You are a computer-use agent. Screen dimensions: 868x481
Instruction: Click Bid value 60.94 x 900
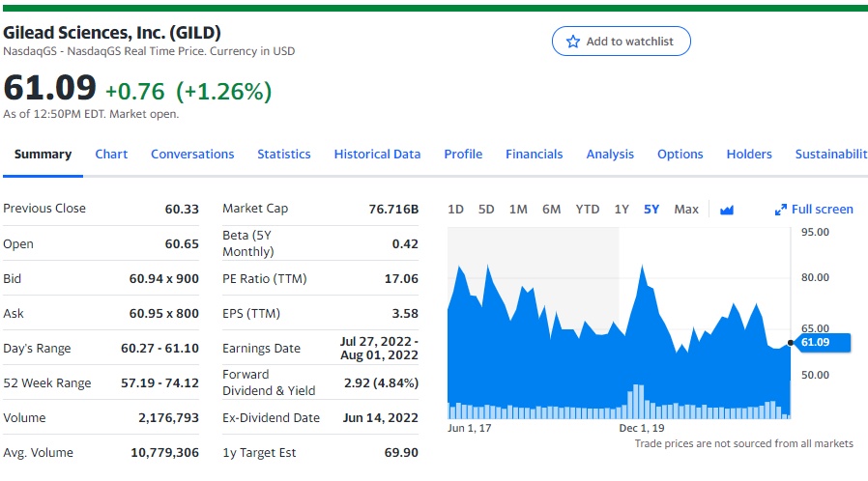(x=164, y=278)
